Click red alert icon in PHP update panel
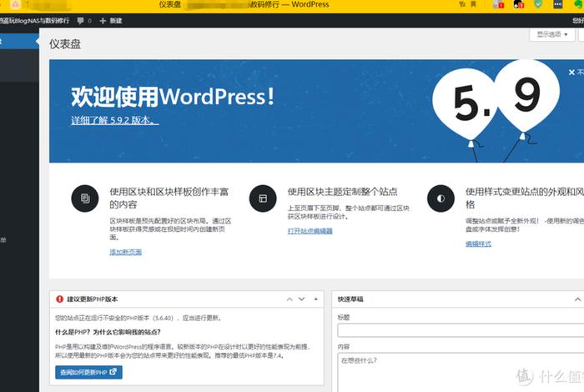584x392 pixels. click(x=59, y=299)
